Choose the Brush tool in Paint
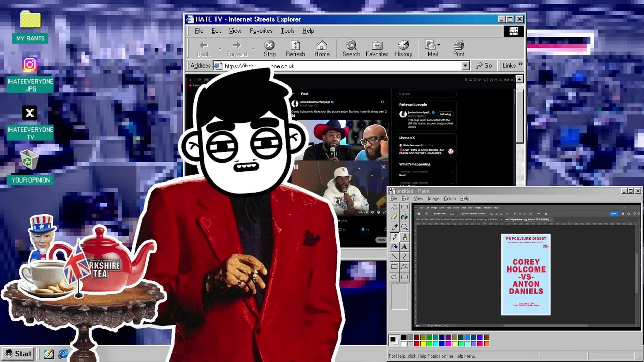644x362 pixels. pos(405,237)
